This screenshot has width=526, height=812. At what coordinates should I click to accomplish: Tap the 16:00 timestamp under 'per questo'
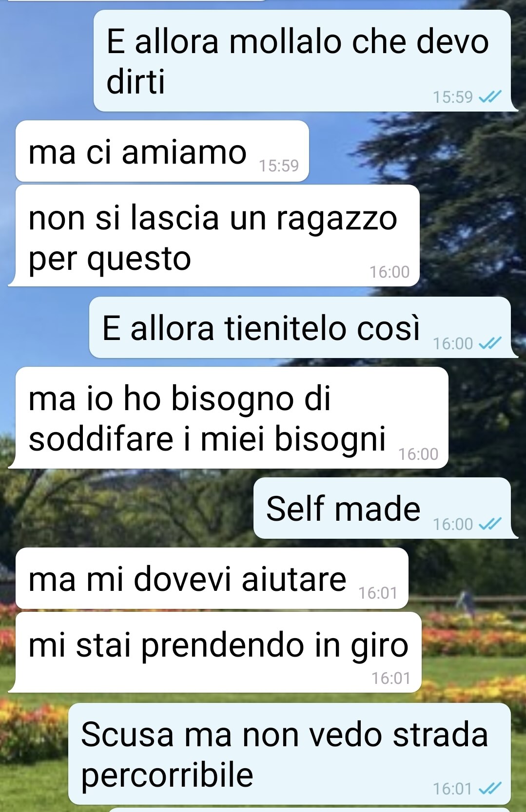[390, 272]
